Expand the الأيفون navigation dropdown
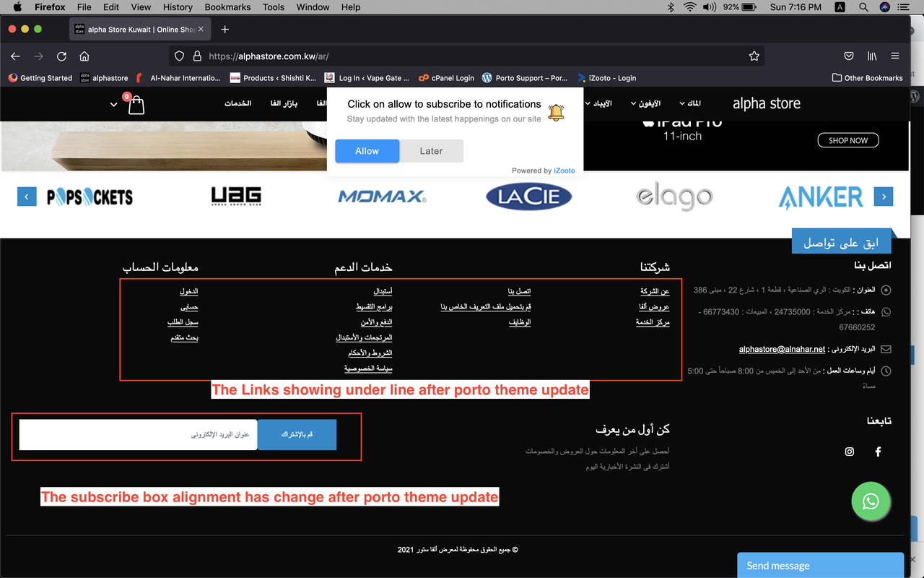Image resolution: width=924 pixels, height=578 pixels. (x=645, y=103)
